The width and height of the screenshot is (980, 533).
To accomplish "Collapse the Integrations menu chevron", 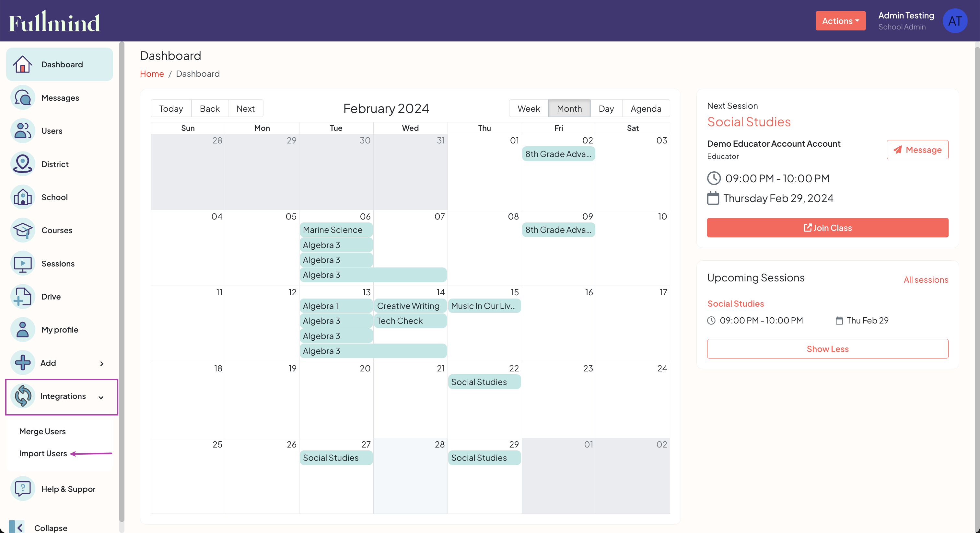I will [101, 398].
